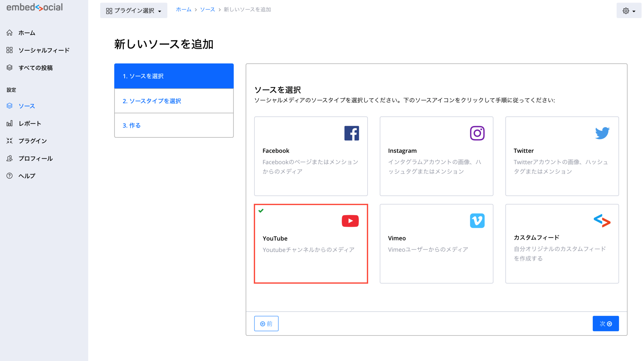Select step 1. ソースを選択
Viewport: 644px width, 361px height.
(174, 76)
